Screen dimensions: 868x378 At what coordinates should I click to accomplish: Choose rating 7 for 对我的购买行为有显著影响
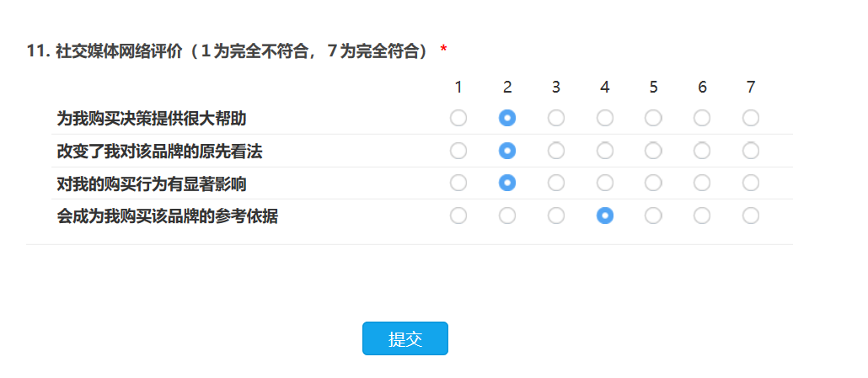(x=751, y=183)
